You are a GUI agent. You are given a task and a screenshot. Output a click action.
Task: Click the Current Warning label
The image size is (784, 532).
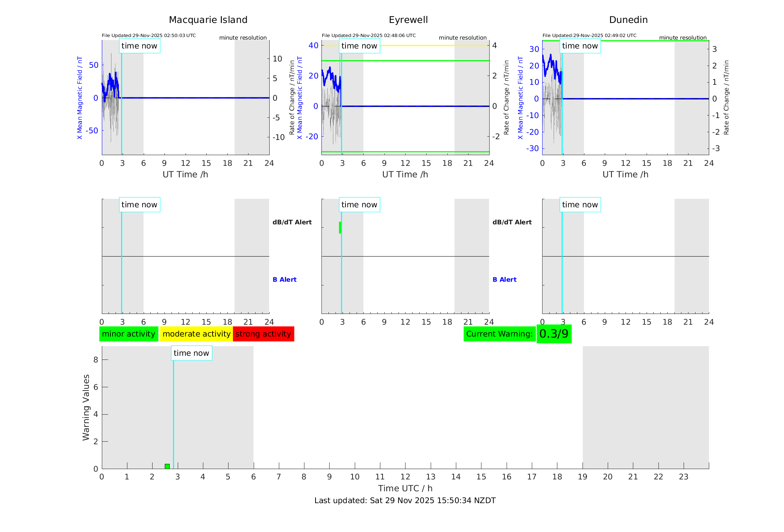click(x=499, y=334)
